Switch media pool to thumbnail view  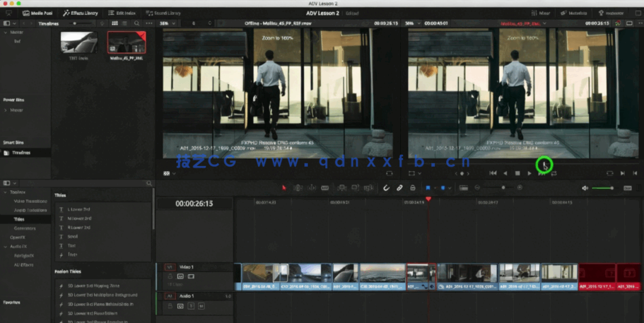[115, 23]
